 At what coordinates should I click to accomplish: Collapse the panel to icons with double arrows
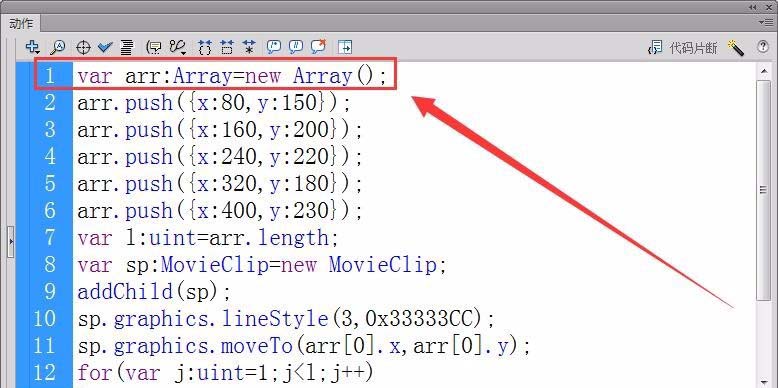753,7
